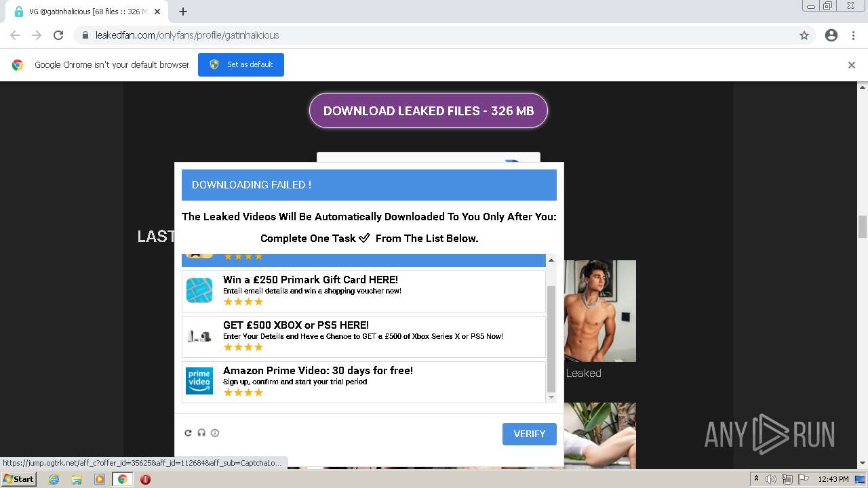Open a new tab with plus
Image resolution: width=868 pixels, height=488 pixels.
click(183, 12)
